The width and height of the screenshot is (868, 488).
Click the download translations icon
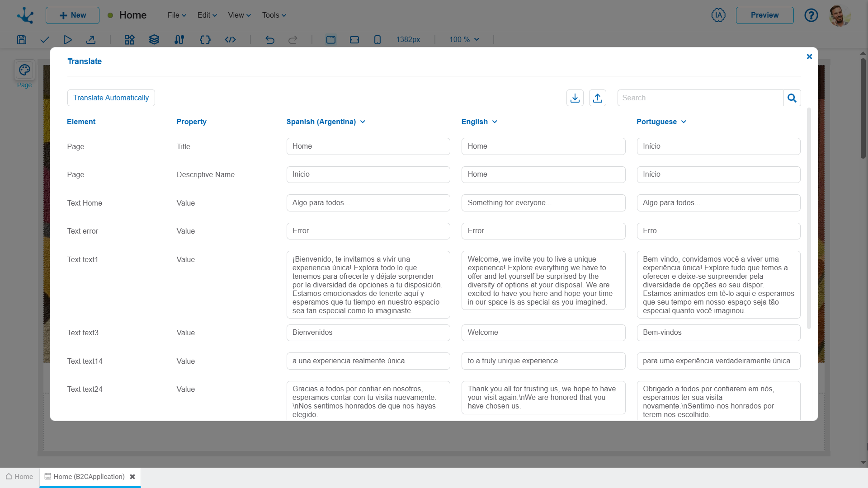(x=575, y=98)
